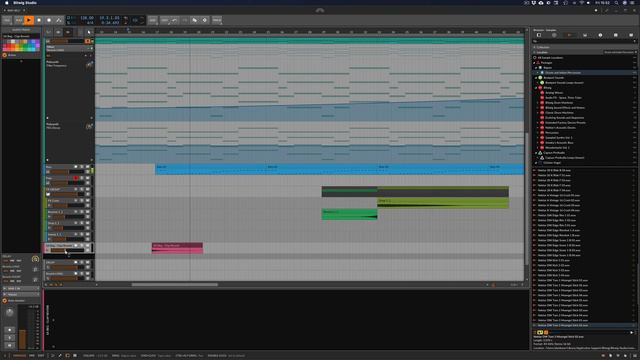This screenshot has width=640, height=360.
Task: Collapse the Collections section in browser
Action: click(535, 47)
